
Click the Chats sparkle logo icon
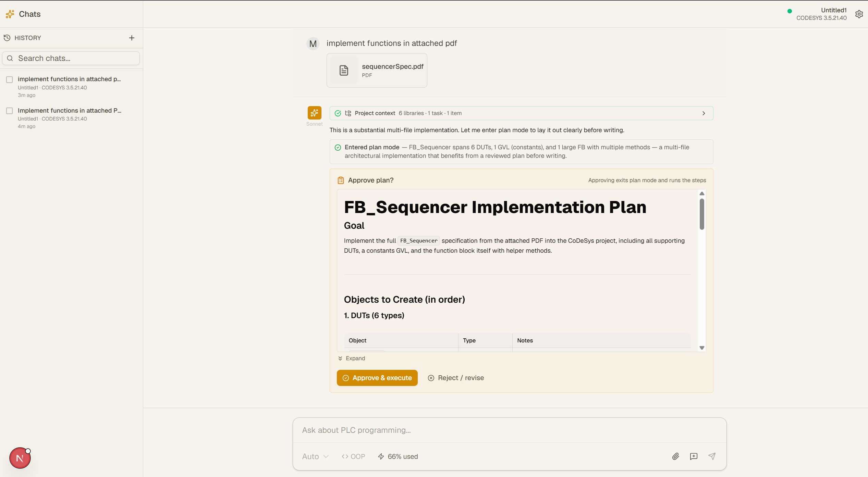click(10, 14)
